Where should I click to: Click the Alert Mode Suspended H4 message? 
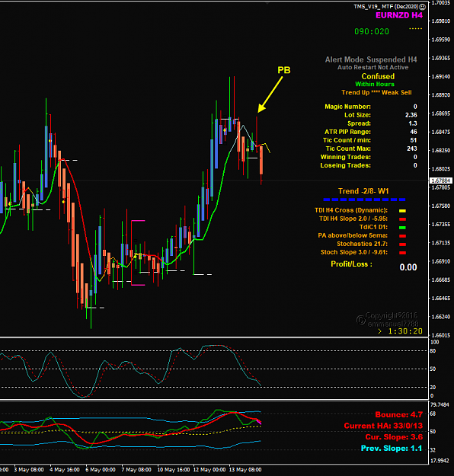(371, 59)
